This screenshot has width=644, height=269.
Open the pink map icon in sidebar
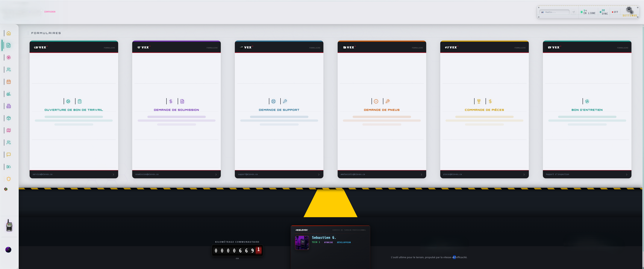click(x=9, y=130)
